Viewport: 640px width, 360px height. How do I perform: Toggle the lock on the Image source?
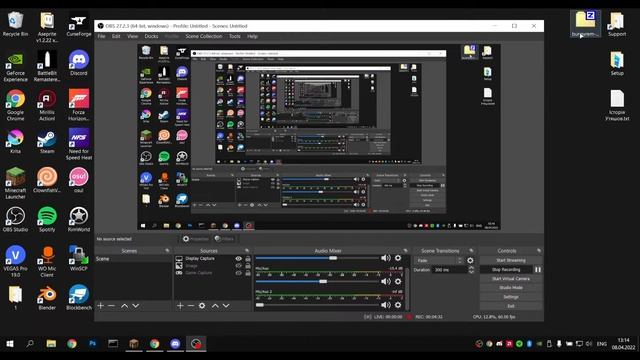pos(248,266)
